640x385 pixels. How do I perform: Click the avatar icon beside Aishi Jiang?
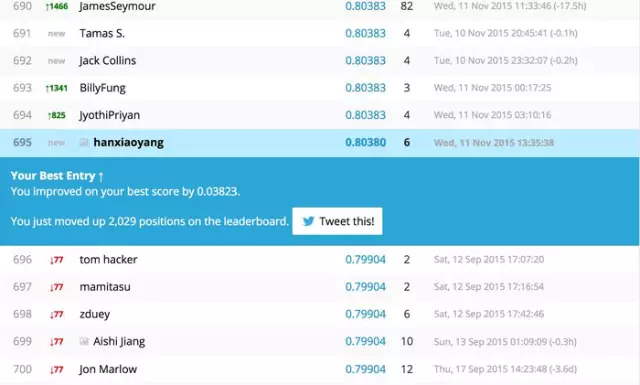tap(84, 341)
